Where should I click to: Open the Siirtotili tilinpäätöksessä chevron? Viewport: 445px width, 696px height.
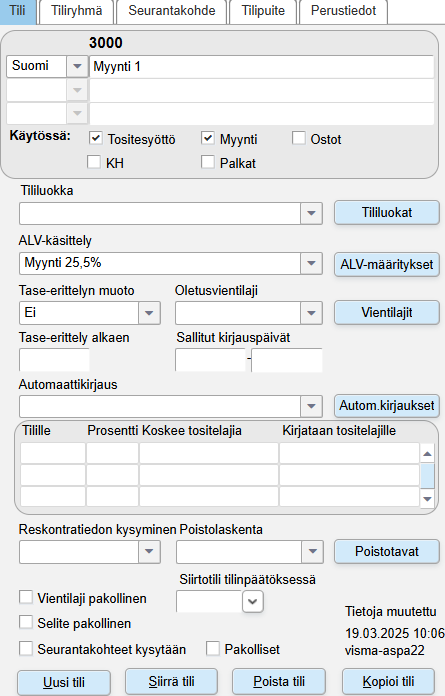click(x=253, y=602)
